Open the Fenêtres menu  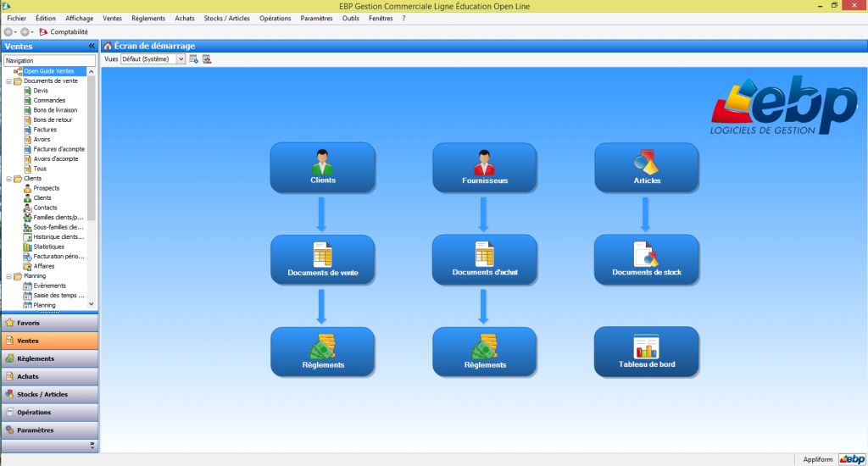pos(381,19)
